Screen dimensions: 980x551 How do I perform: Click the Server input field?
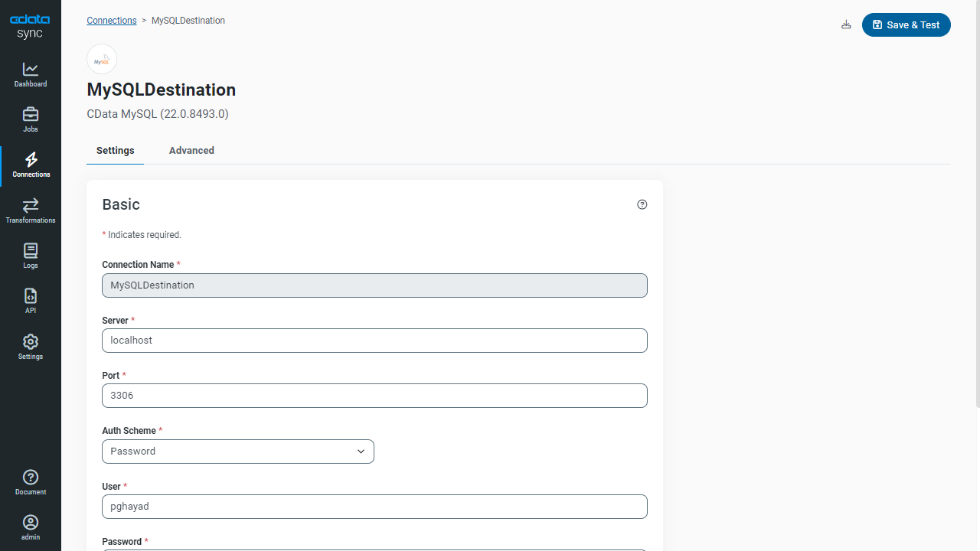pyautogui.click(x=374, y=341)
